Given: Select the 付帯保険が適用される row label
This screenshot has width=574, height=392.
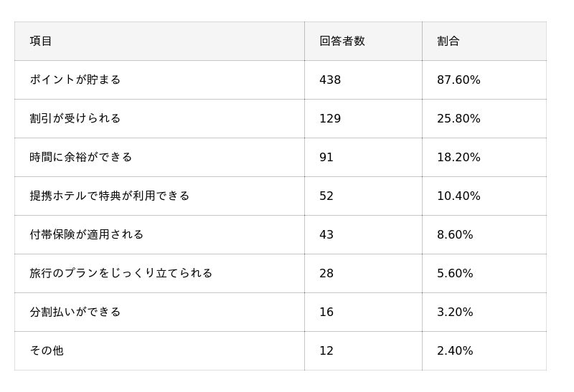Looking at the screenshot, I should pyautogui.click(x=87, y=235).
